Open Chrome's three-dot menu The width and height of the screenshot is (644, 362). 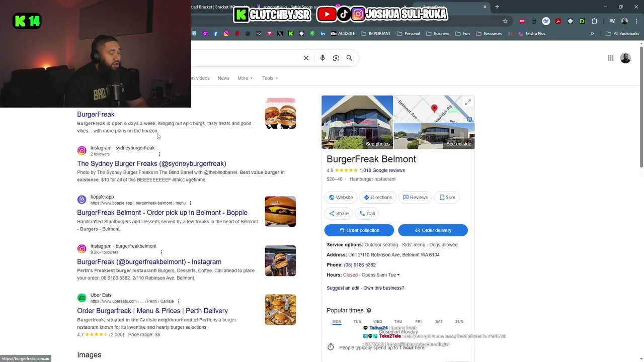tap(636, 21)
